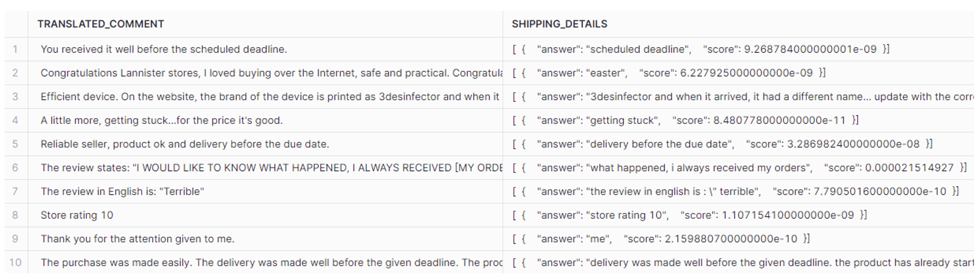Select row number 3
The height and width of the screenshot is (278, 980).
pos(16,97)
